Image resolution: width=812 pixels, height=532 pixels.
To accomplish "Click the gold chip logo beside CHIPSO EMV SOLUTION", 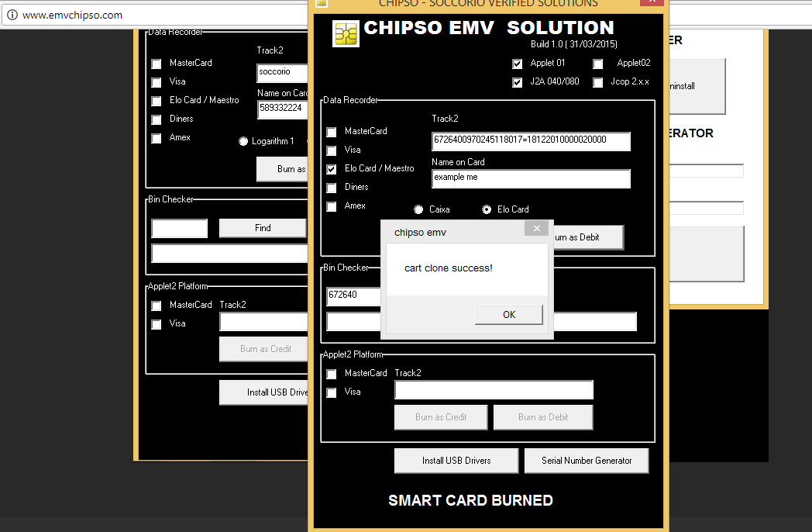I will (346, 33).
